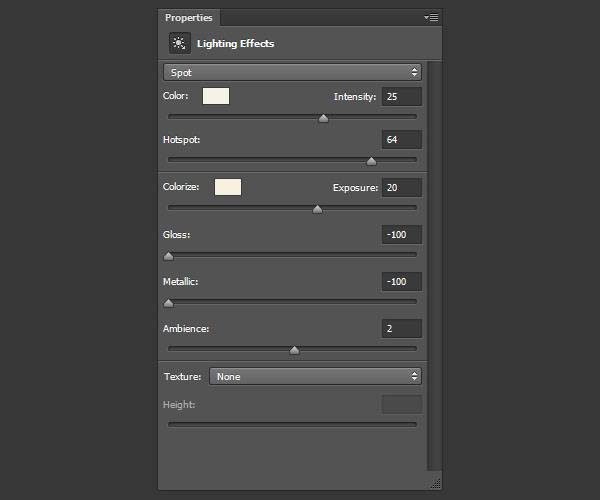Click the Gloss value field
Viewport: 600px width, 500px height.
[401, 235]
